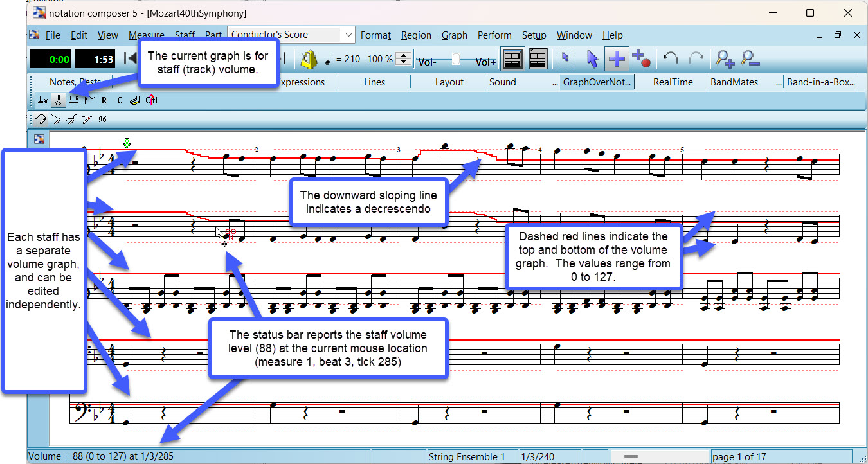This screenshot has width=868, height=464.
Task: Click the Undo arrow
Action: (x=671, y=59)
